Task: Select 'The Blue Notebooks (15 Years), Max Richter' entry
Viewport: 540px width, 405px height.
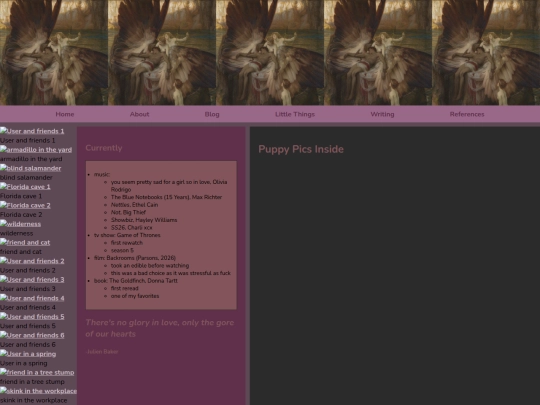Action: pos(166,197)
